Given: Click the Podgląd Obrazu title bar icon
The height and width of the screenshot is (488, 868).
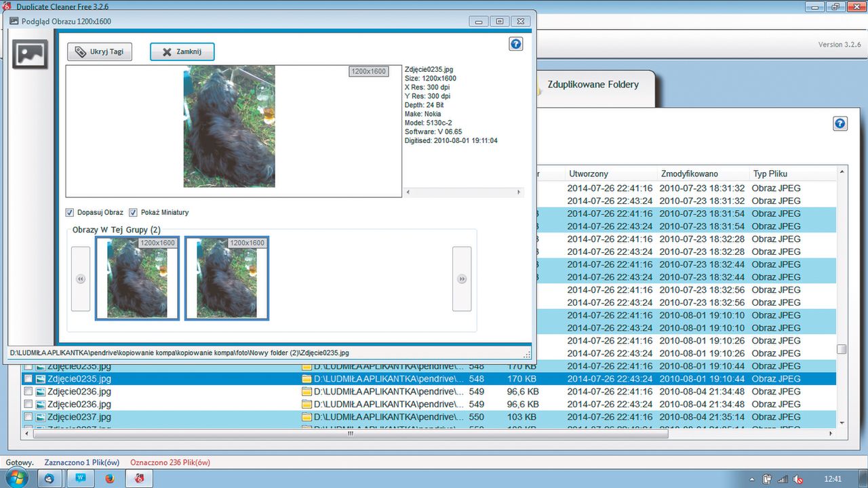Looking at the screenshot, I should click(x=14, y=21).
